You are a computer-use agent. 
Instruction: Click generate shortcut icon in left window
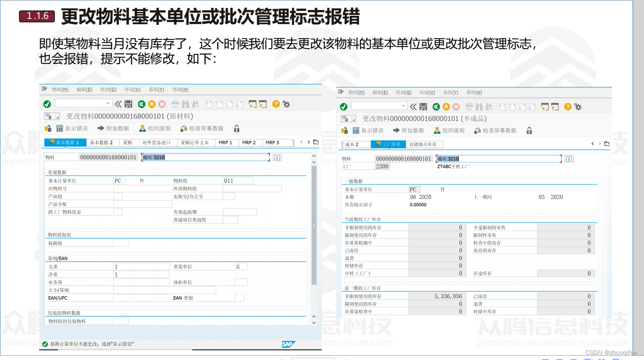[x=263, y=104]
